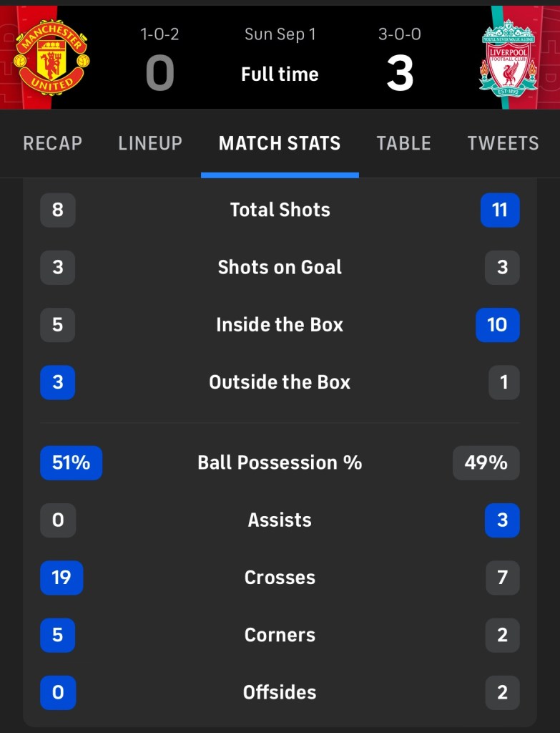Viewport: 560px width, 733px height.
Task: Select the MATCH STATS tab
Action: coord(280,143)
